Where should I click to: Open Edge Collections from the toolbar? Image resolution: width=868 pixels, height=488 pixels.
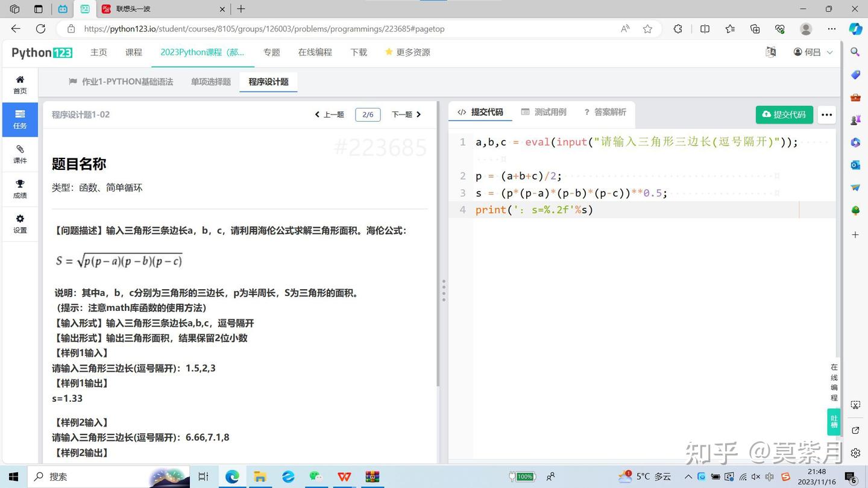(x=754, y=28)
